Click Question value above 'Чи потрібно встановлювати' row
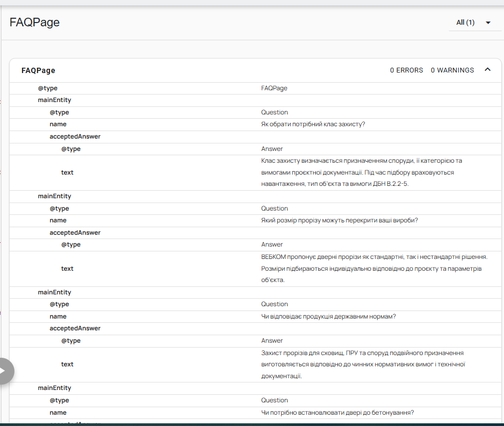504x426 pixels. coord(275,400)
